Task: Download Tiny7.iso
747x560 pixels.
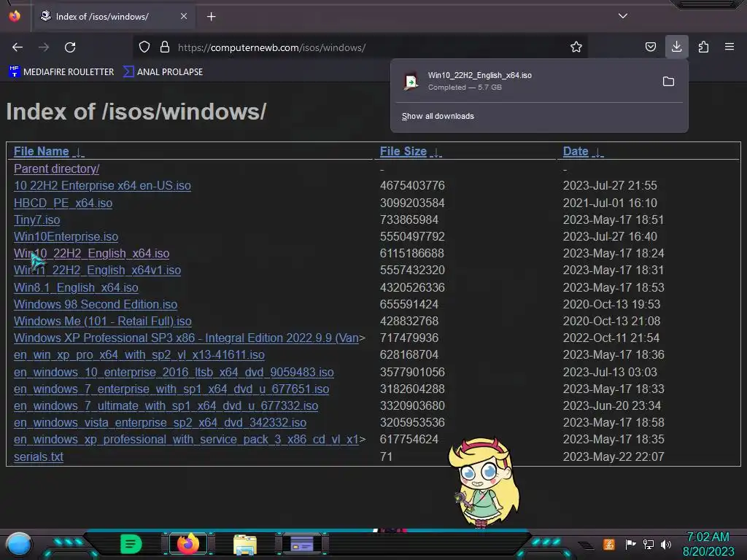Action: (x=36, y=220)
